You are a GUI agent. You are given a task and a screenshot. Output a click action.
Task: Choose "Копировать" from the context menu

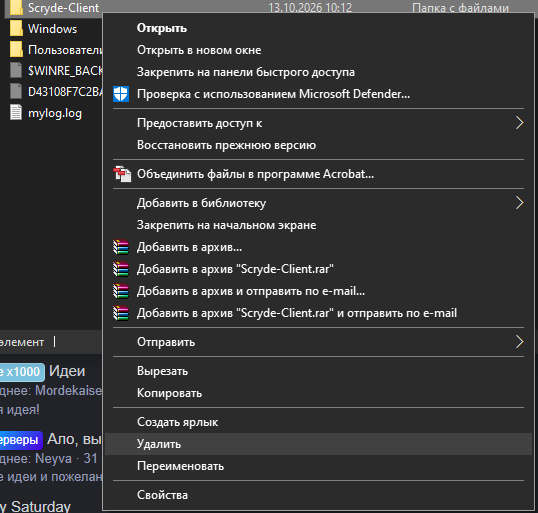(318, 393)
